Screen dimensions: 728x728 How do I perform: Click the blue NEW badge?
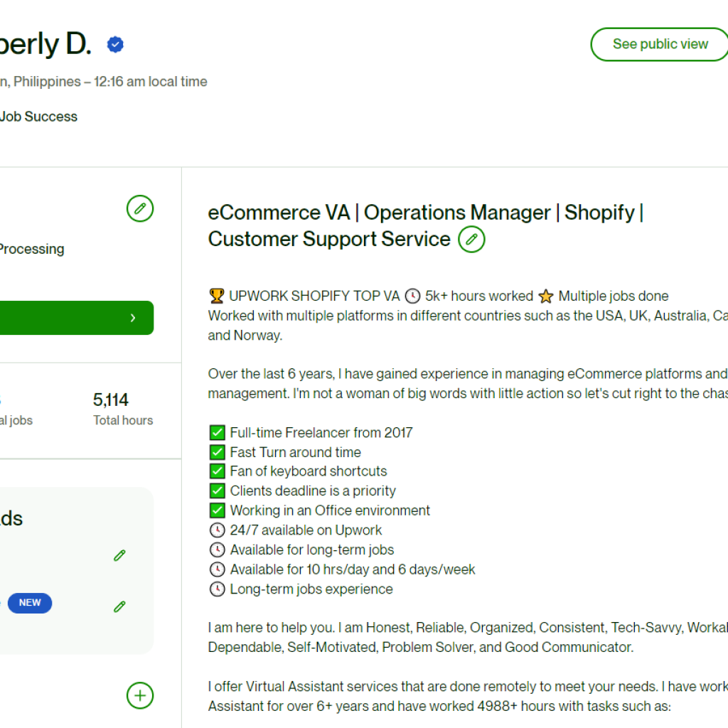click(30, 603)
